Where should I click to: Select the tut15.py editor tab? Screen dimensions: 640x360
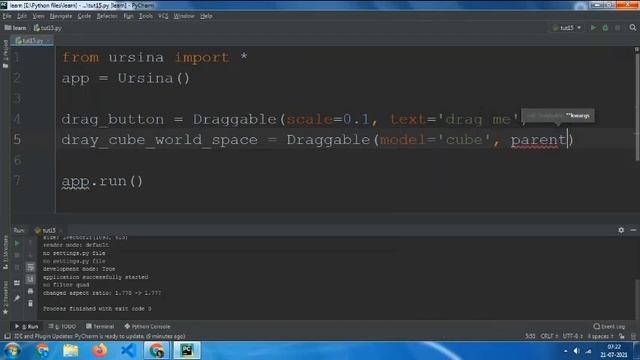pyautogui.click(x=32, y=40)
